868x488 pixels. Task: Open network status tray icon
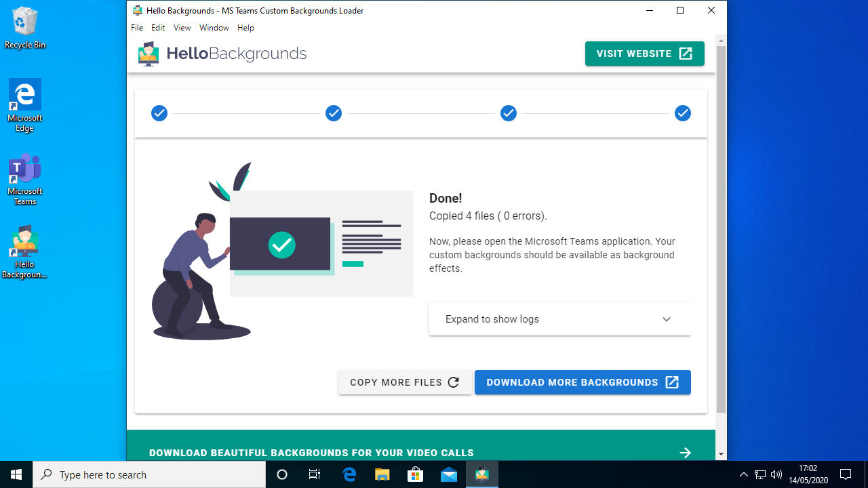(x=760, y=474)
